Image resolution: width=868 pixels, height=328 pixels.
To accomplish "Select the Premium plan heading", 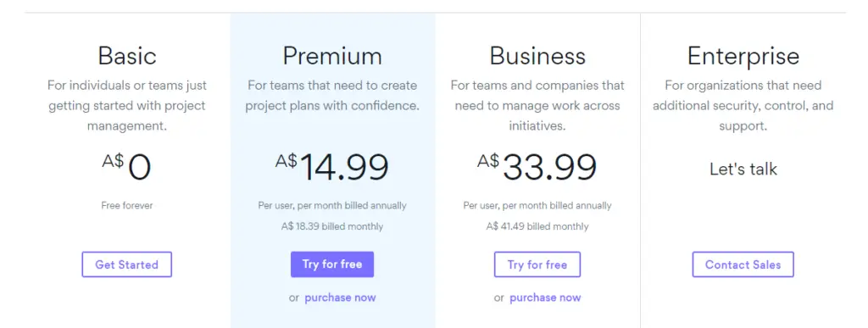I will pos(332,56).
